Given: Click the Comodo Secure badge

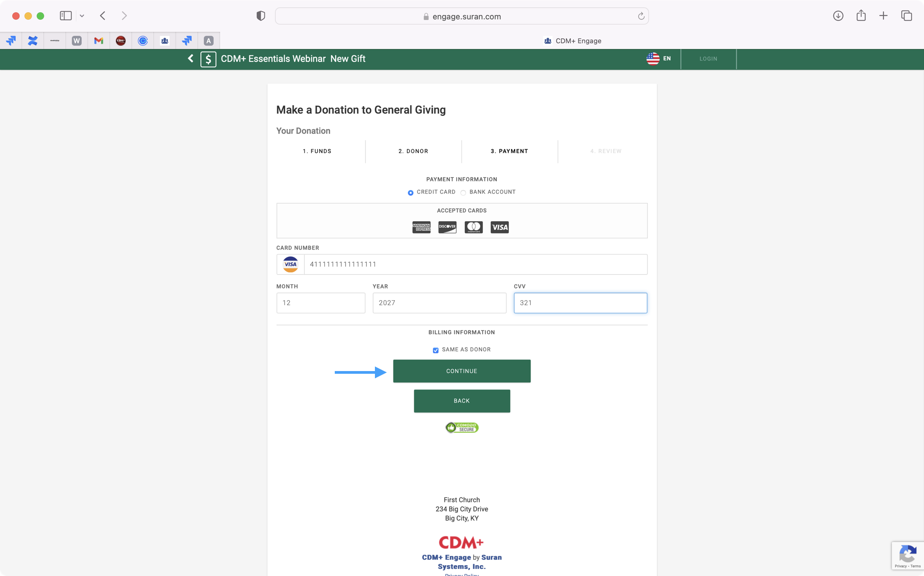Looking at the screenshot, I should click(462, 427).
